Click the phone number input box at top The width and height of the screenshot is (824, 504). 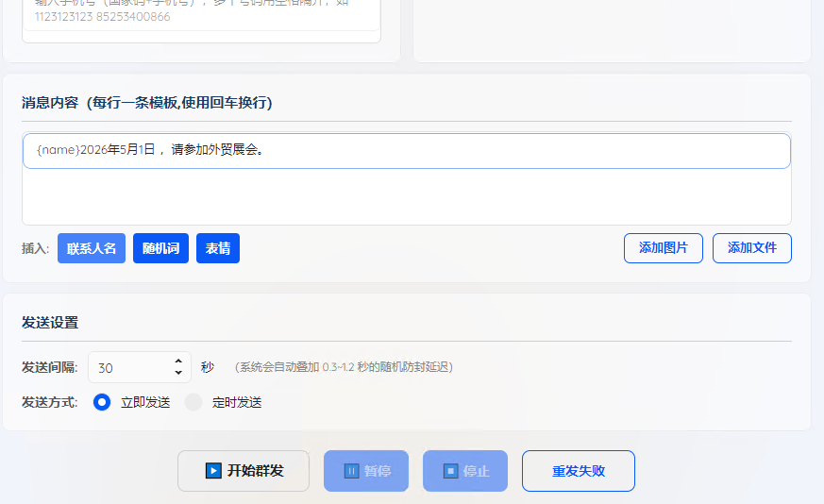pyautogui.click(x=201, y=16)
